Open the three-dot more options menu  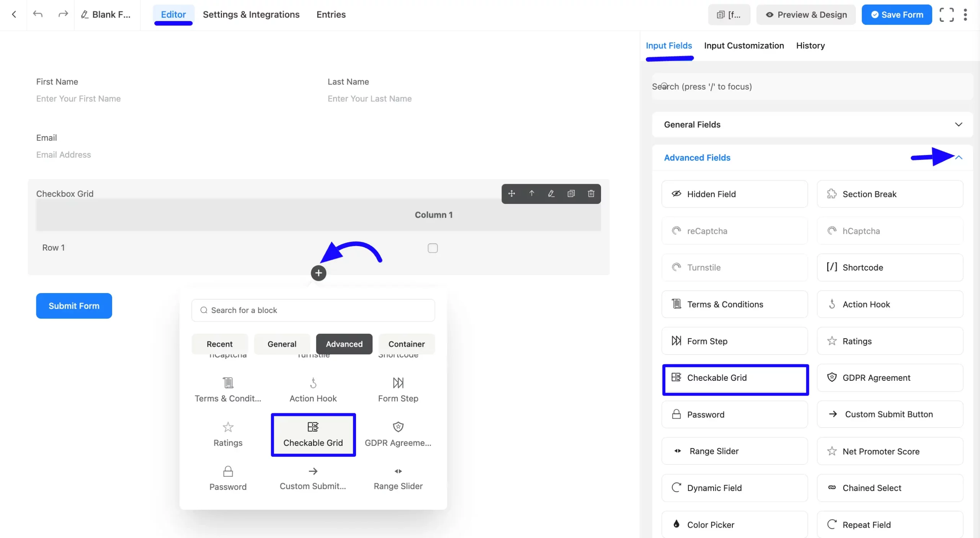click(x=965, y=15)
